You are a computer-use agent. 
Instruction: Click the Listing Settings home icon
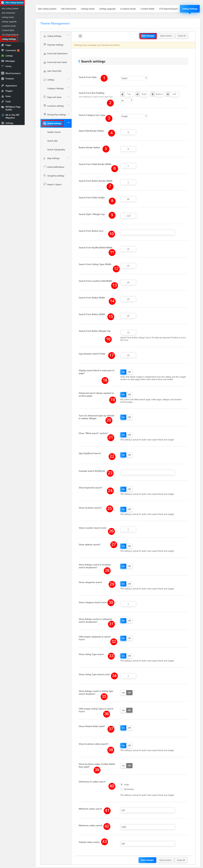[x=44, y=36]
